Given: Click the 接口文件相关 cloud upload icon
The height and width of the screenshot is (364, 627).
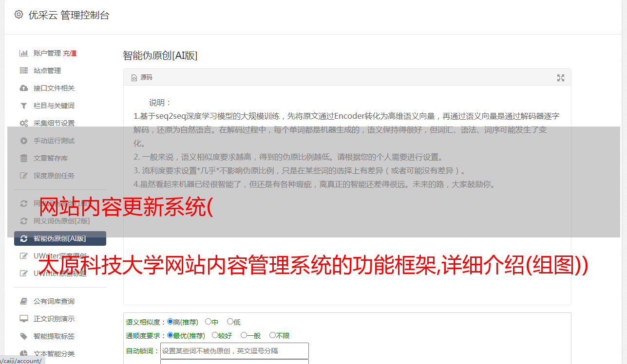Looking at the screenshot, I should [x=23, y=88].
